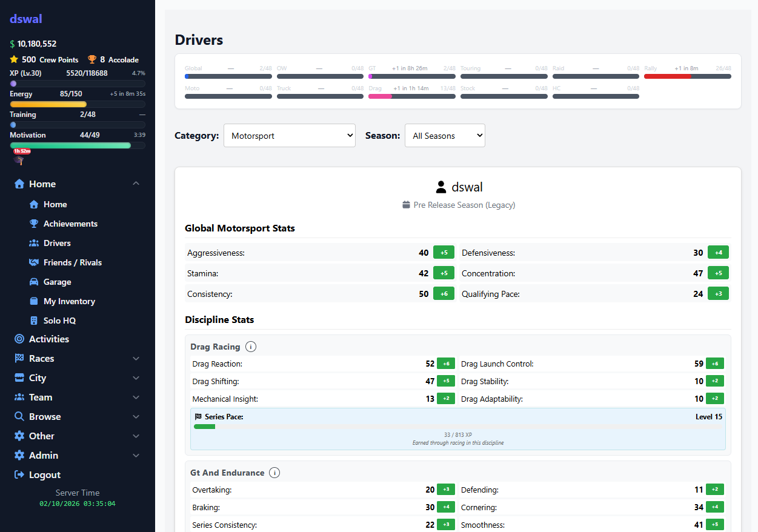Image resolution: width=758 pixels, height=532 pixels.
Task: Expand the Browse section chevron
Action: pyautogui.click(x=136, y=417)
